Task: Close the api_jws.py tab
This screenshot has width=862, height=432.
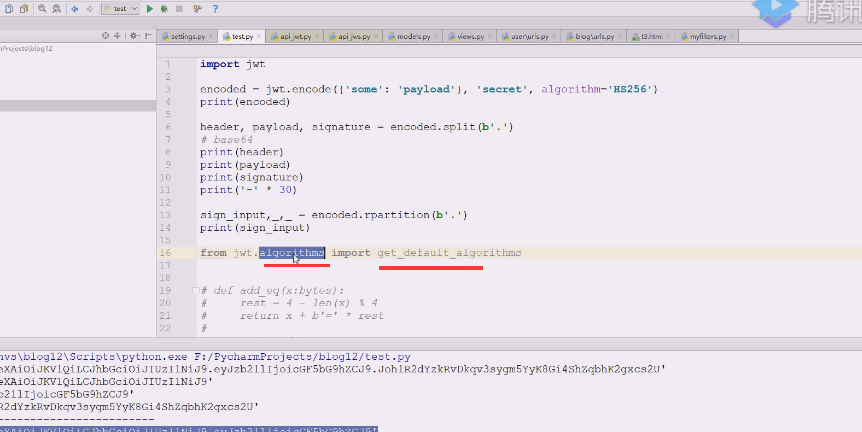Action: point(377,36)
